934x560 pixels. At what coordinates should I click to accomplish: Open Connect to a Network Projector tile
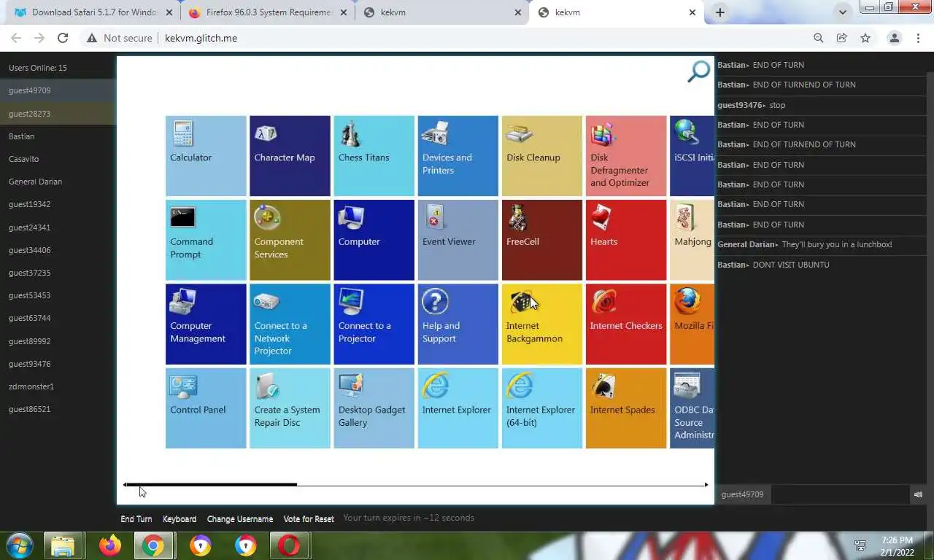tap(290, 324)
